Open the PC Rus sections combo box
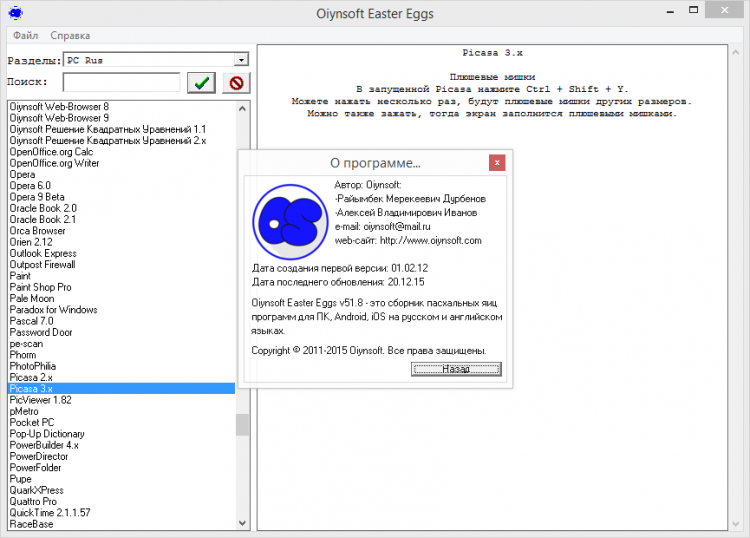The height and width of the screenshot is (538, 750). pyautogui.click(x=156, y=60)
